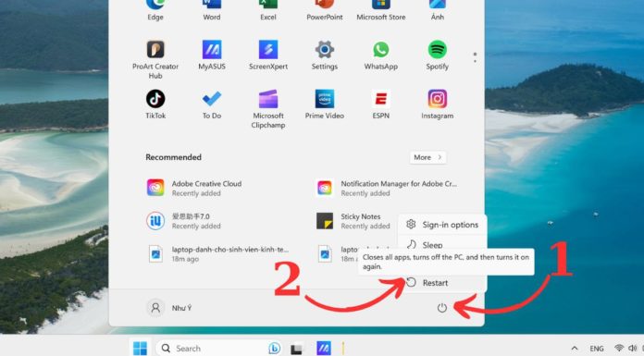
Task: Launch ProArt Creator Hub
Action: (x=155, y=59)
